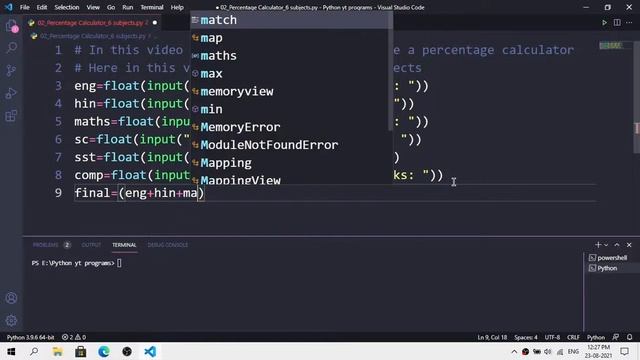Select the Percentage Calculator editor tab
Image resolution: width=640 pixels, height=360 pixels.
(x=92, y=23)
